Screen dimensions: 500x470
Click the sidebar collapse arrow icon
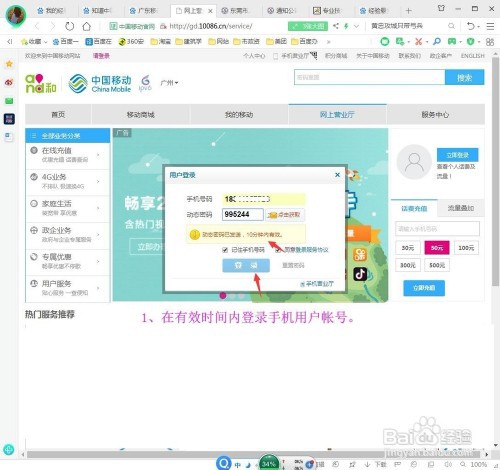pos(10,41)
